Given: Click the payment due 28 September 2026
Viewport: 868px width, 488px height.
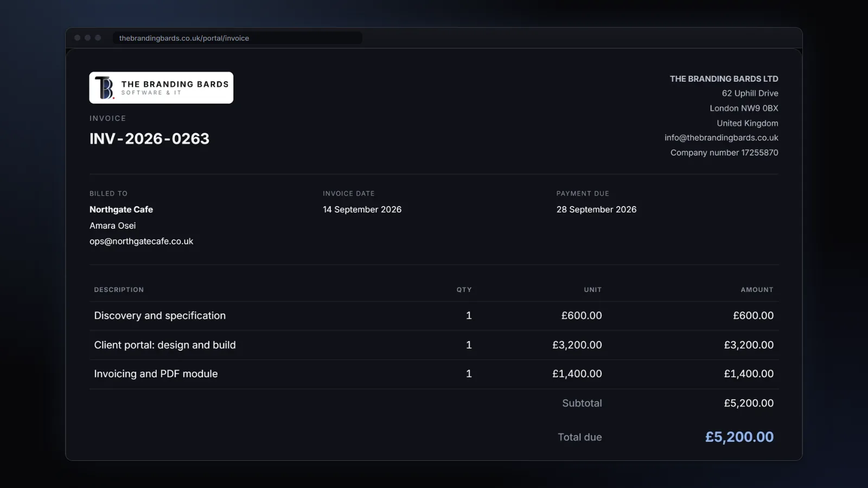Looking at the screenshot, I should (596, 209).
